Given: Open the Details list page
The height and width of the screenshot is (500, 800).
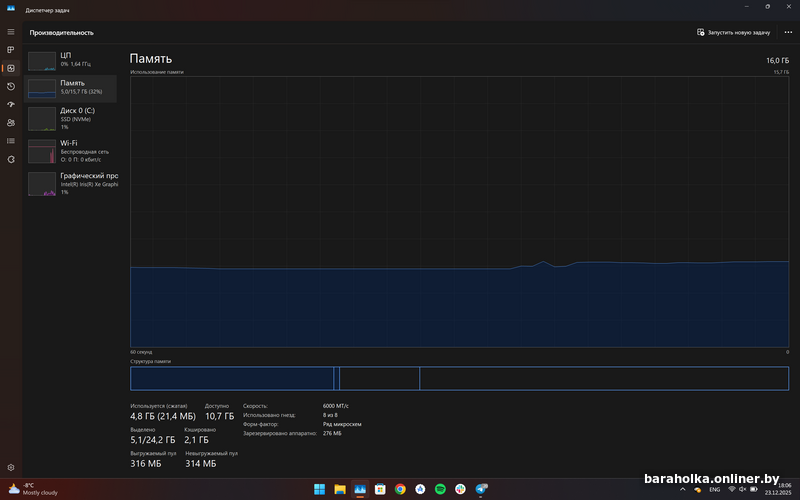Looking at the screenshot, I should pos(11,141).
